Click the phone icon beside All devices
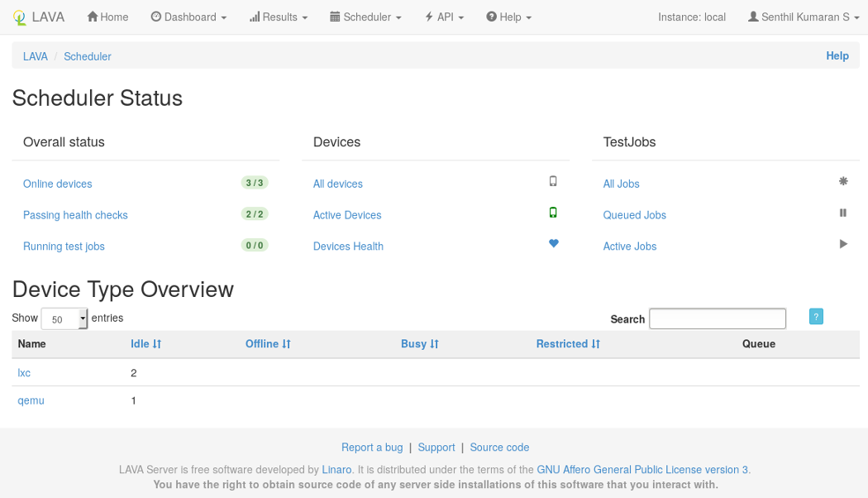868x498 pixels. coord(552,181)
